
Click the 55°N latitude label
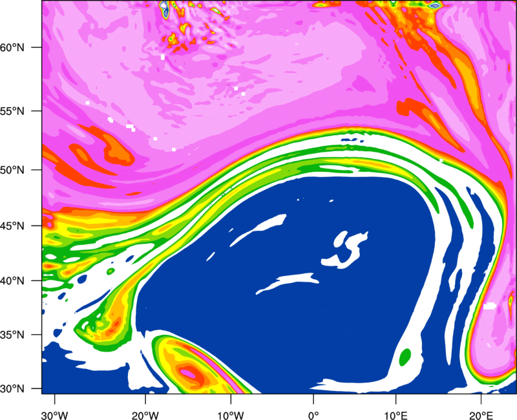click(x=12, y=111)
